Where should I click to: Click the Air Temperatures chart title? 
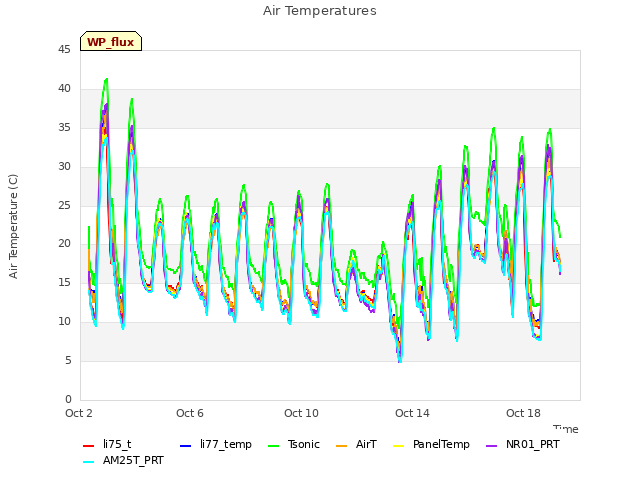(320, 11)
